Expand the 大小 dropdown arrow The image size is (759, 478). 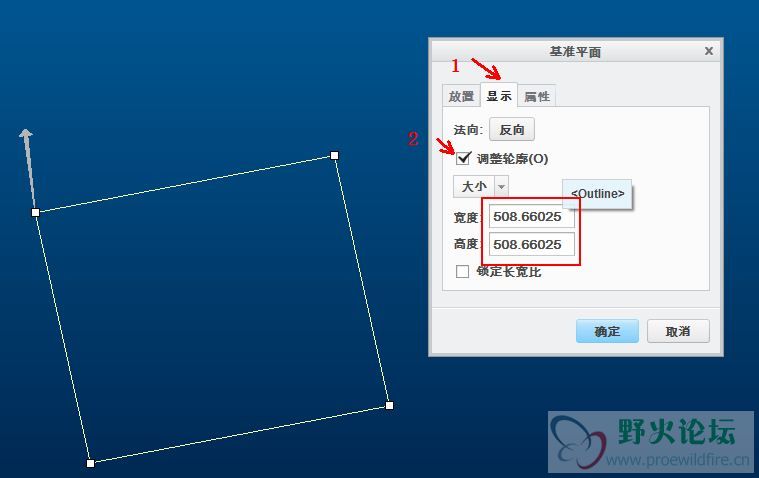coord(501,186)
